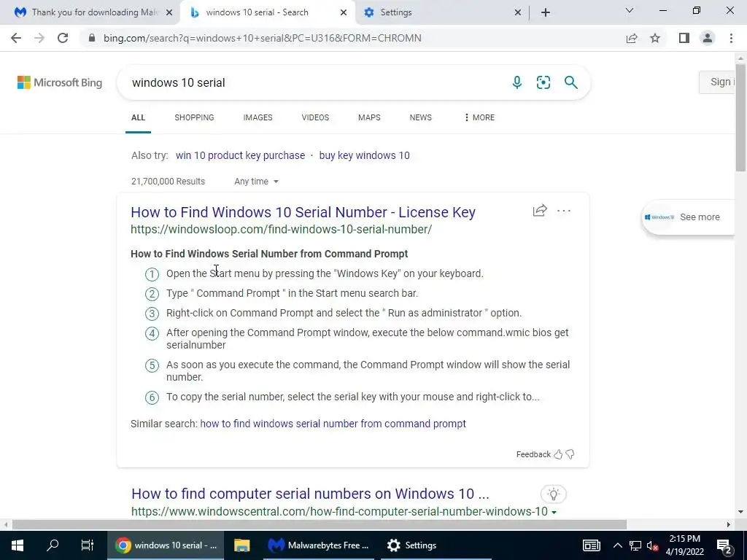This screenshot has width=747, height=560.
Task: Start voice search with the microphone icon
Action: pyautogui.click(x=517, y=82)
